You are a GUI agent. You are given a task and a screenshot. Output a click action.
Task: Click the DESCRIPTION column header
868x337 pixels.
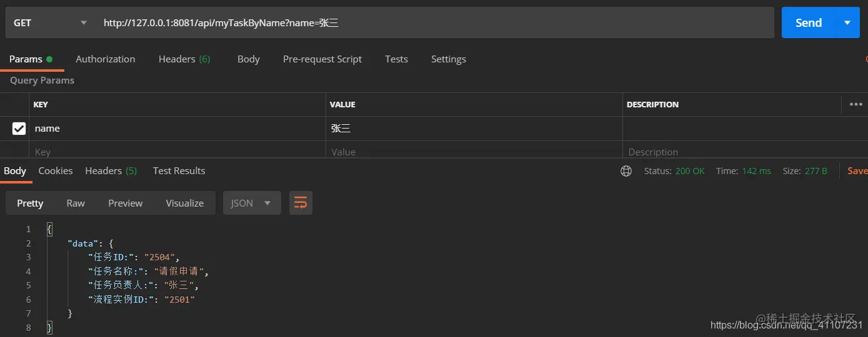(x=652, y=104)
